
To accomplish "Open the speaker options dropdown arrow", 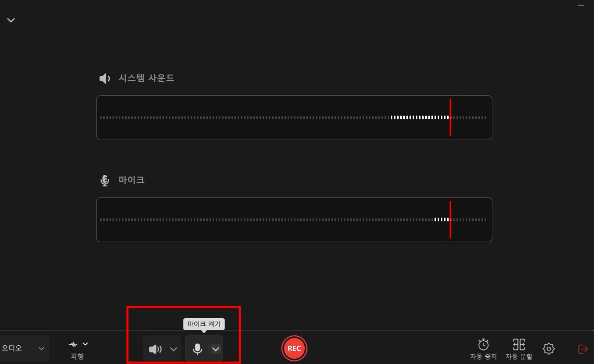I will pos(174,349).
